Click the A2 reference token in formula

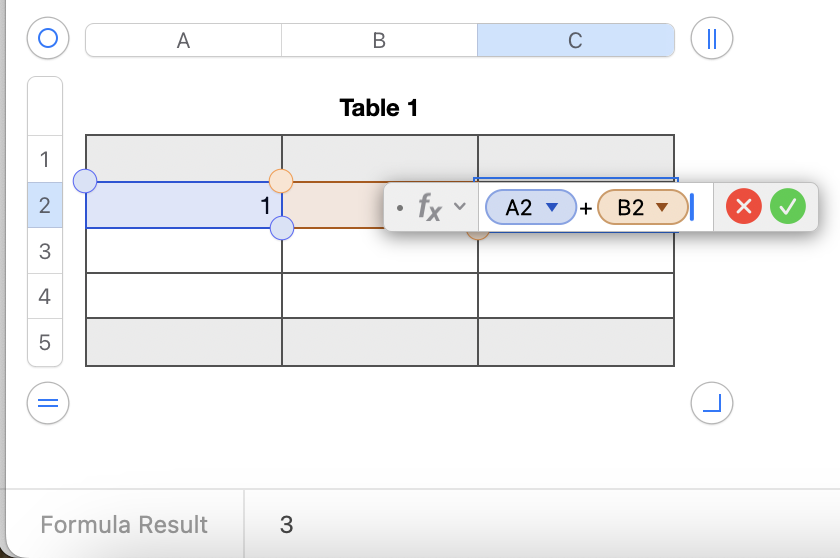click(519, 208)
